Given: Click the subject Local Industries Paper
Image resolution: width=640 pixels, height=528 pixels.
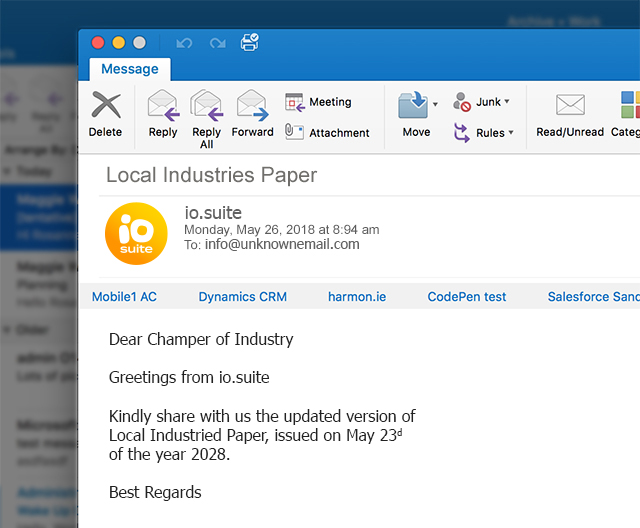Looking at the screenshot, I should pyautogui.click(x=211, y=175).
